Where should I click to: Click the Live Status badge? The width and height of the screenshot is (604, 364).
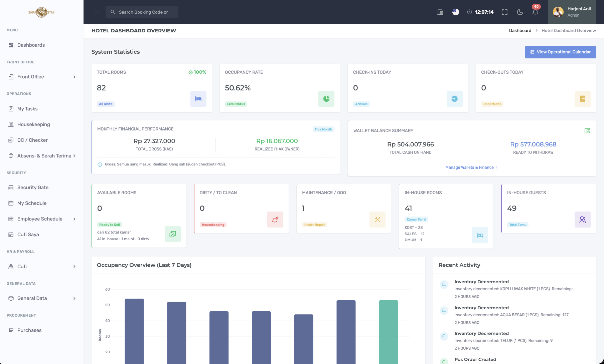pos(236,104)
